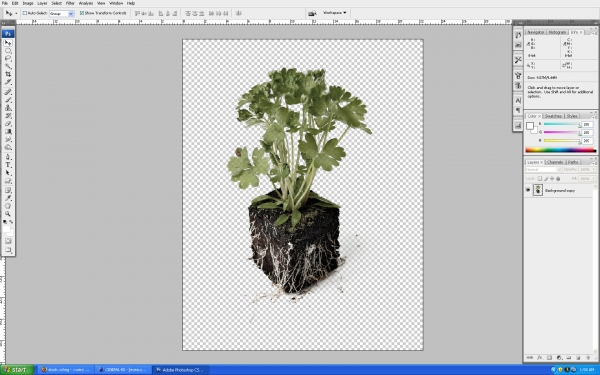The image size is (600, 375).
Task: Change screen mode button in toolbox
Action: (x=8, y=250)
